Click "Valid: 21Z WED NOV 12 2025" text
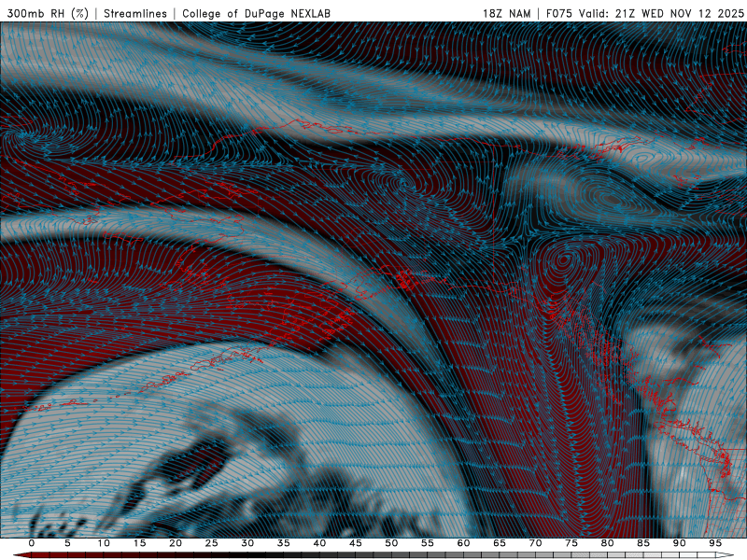Image resolution: width=747 pixels, height=560 pixels. (661, 13)
